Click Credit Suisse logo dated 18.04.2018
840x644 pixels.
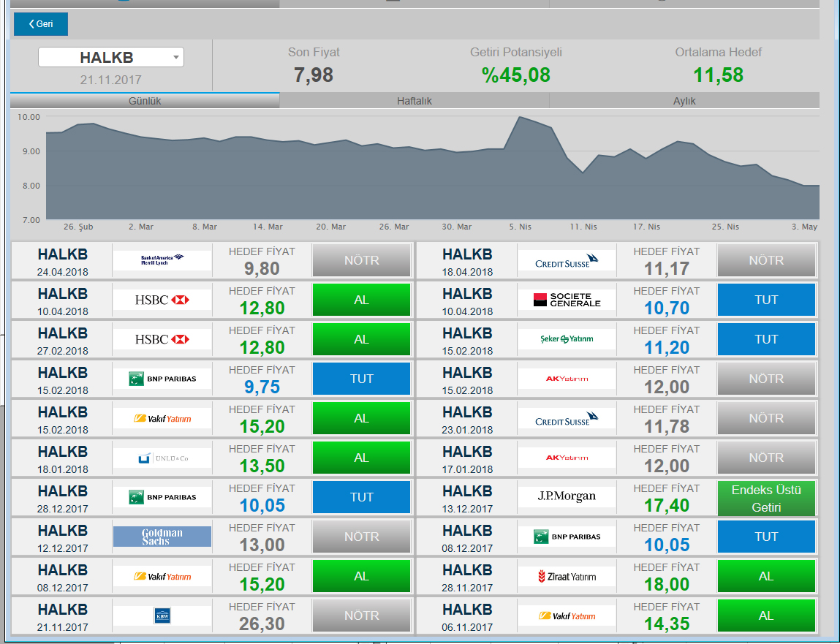[x=567, y=260]
